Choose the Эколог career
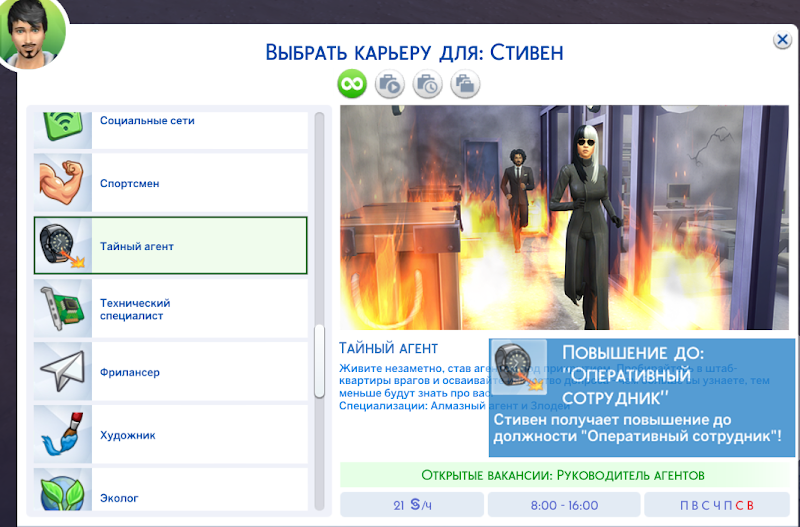 [171, 490]
